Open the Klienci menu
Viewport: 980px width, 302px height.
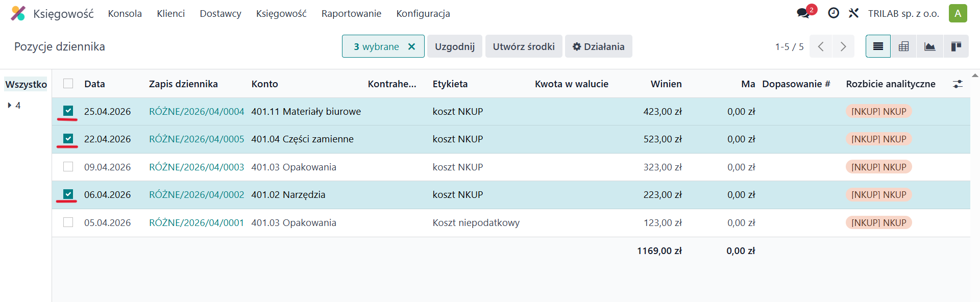click(x=171, y=13)
